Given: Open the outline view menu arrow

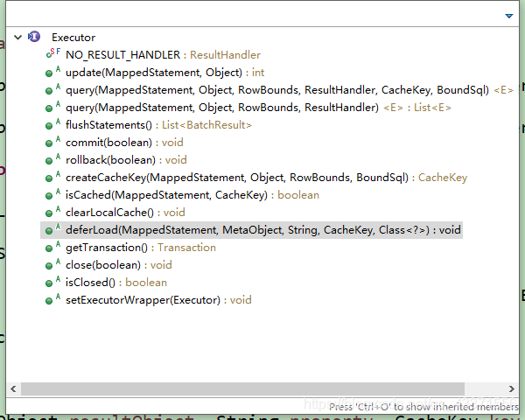Looking at the screenshot, I should [x=509, y=16].
